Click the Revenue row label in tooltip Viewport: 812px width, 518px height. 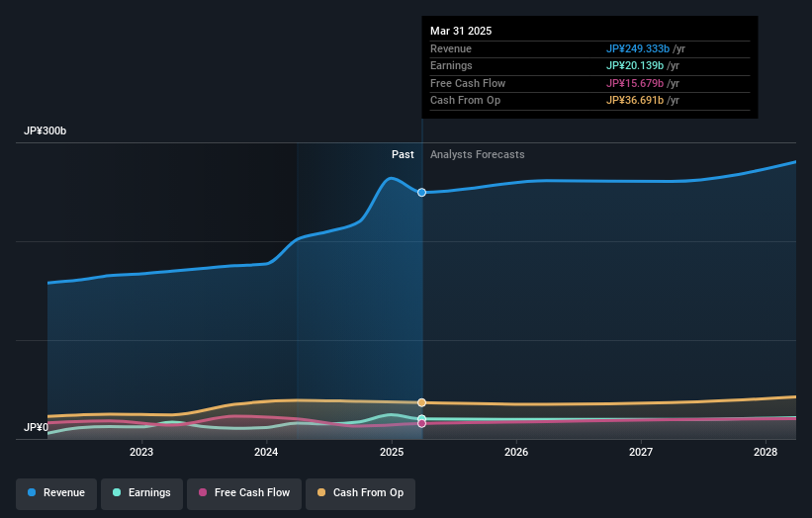click(451, 48)
